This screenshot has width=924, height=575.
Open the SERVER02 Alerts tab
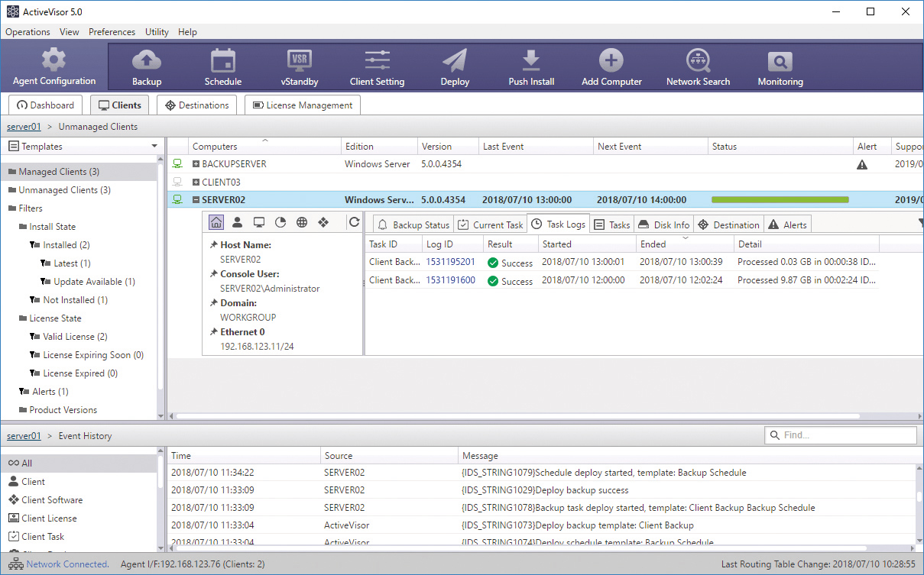pos(786,225)
